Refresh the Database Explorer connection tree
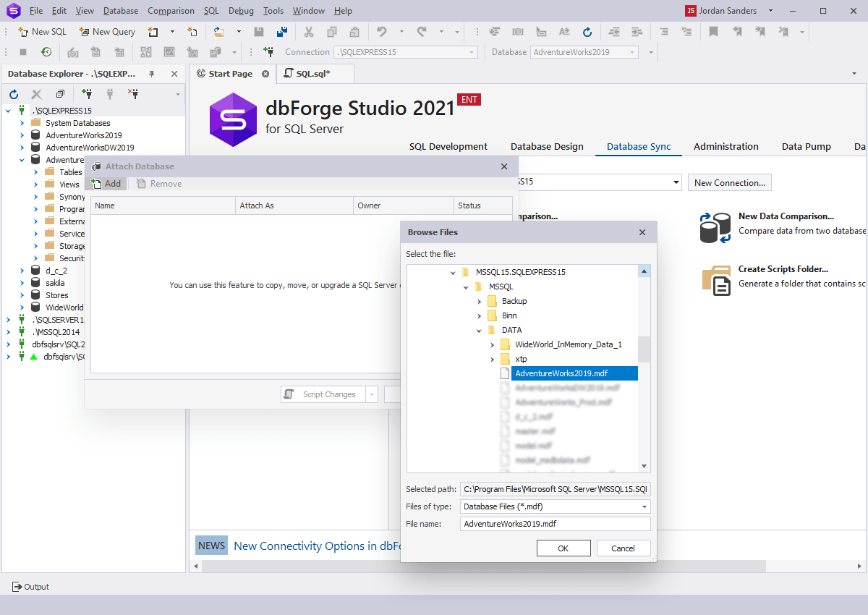 13,93
